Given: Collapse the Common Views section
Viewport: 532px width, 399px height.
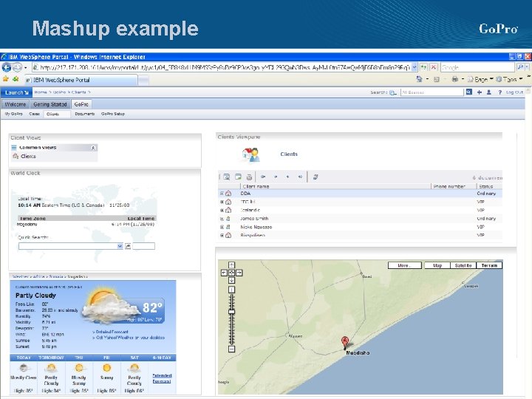Looking at the screenshot, I should click(x=93, y=148).
